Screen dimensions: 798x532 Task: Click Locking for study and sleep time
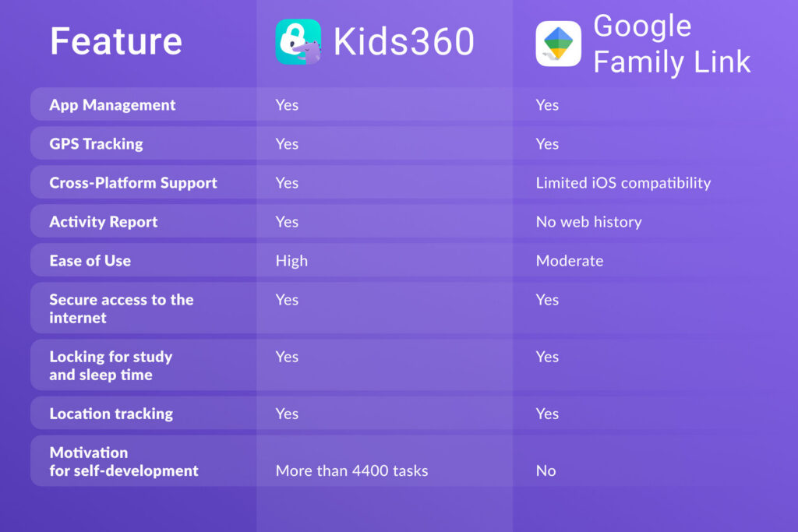[x=111, y=365]
